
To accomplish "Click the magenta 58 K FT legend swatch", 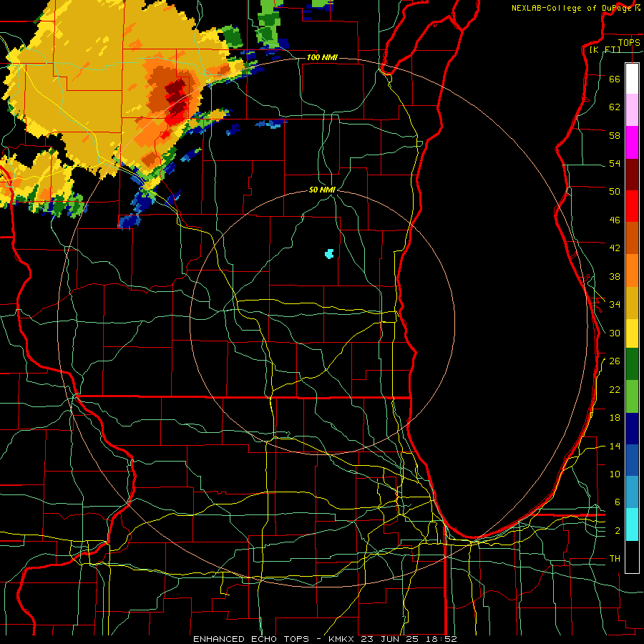I will (x=632, y=142).
